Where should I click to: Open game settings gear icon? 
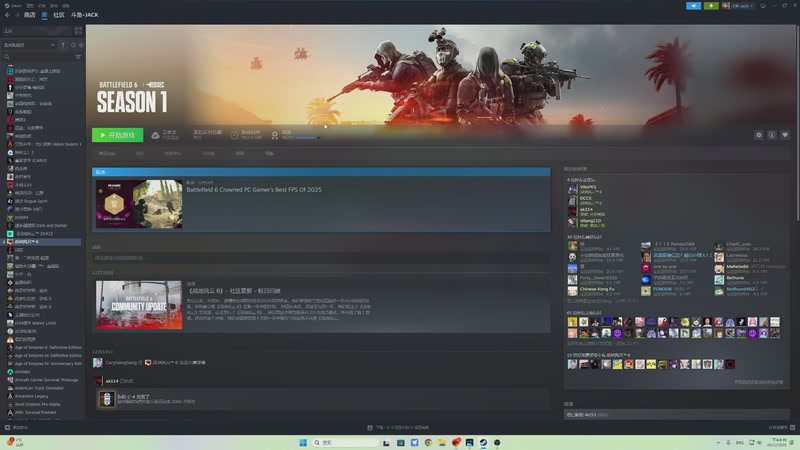759,135
